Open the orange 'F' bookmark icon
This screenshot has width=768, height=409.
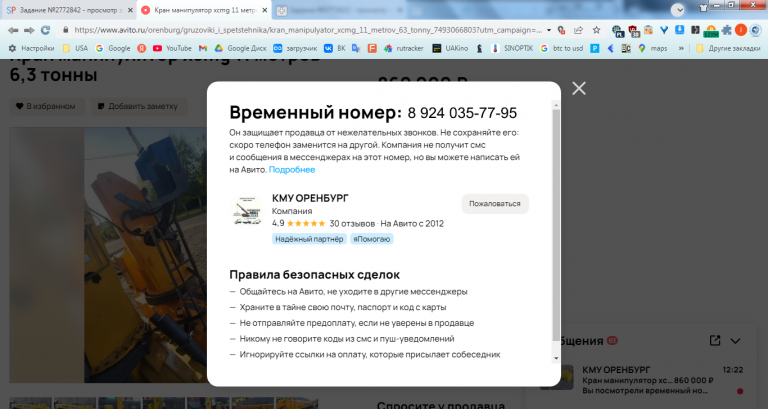372,48
